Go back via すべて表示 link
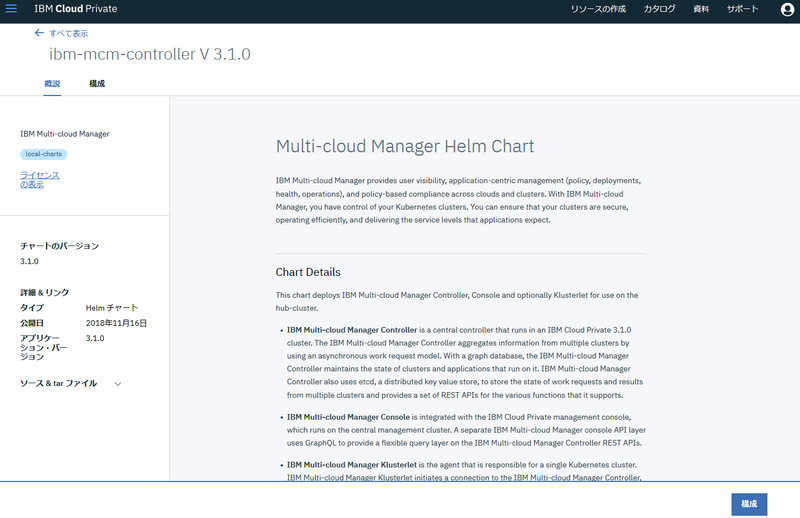Image resolution: width=800 pixels, height=518 pixels. [x=68, y=34]
